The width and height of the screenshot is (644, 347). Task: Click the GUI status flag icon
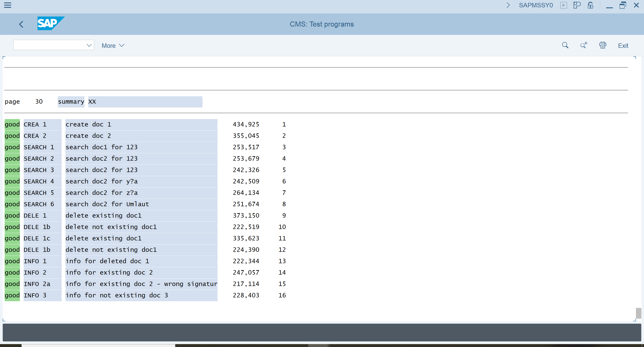coord(577,5)
